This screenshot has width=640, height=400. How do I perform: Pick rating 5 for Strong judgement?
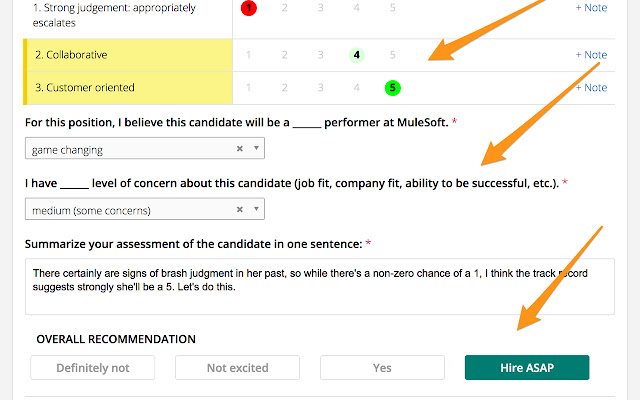393,8
